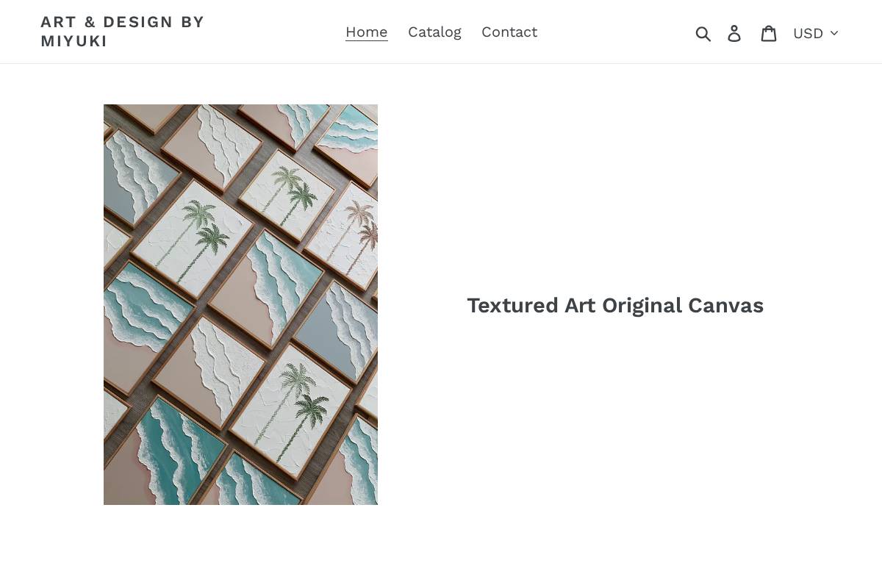Click the textured canvas product photo

tap(240, 304)
